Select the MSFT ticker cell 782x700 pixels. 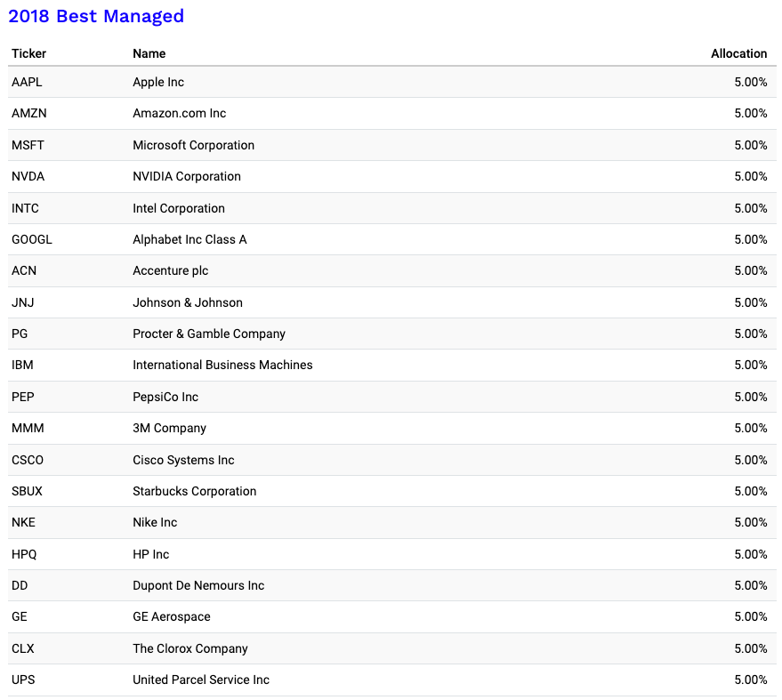28,145
